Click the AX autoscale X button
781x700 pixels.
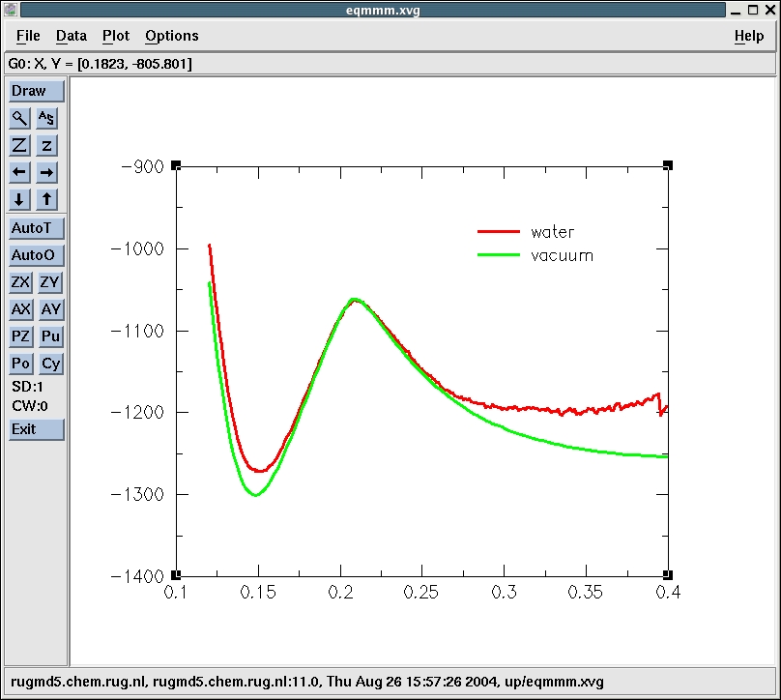[x=21, y=309]
